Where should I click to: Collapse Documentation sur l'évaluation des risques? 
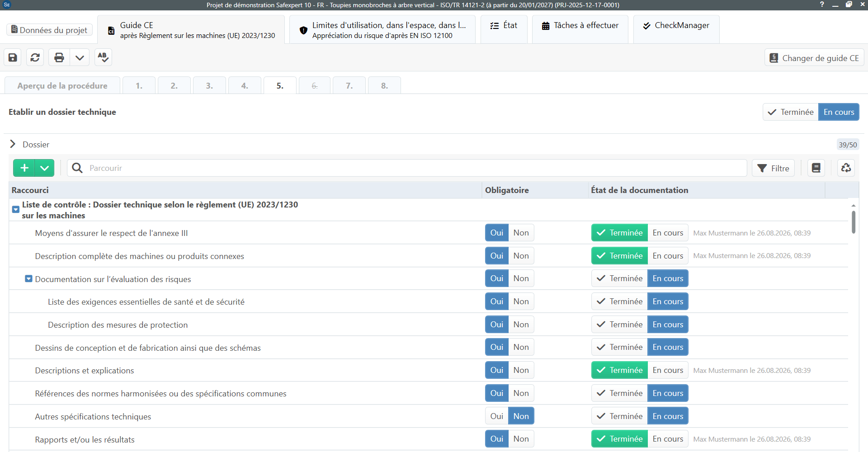pos(28,279)
